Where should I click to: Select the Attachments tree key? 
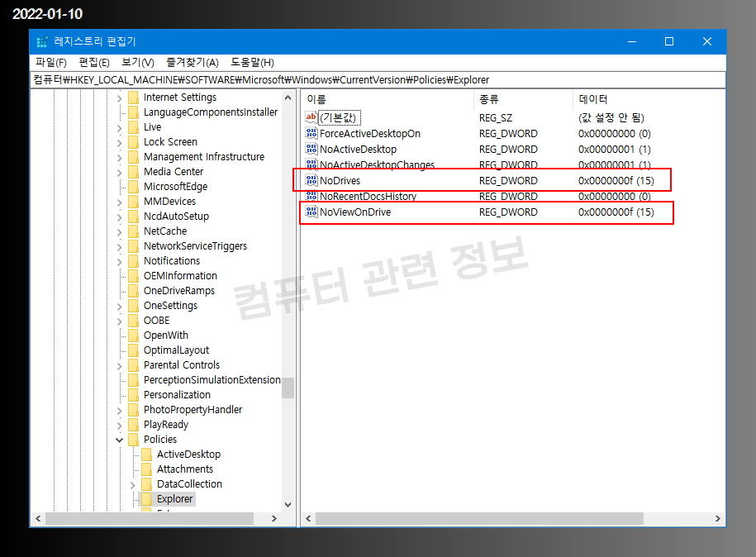[184, 469]
